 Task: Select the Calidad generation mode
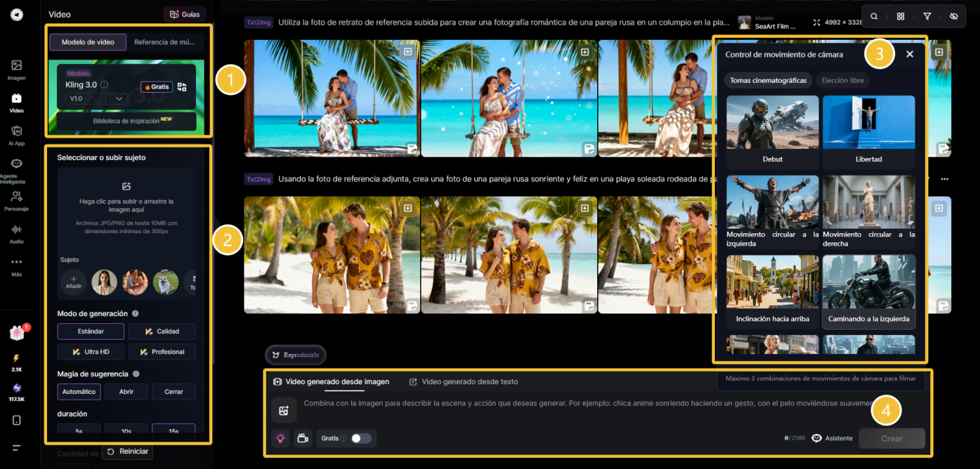tap(161, 331)
